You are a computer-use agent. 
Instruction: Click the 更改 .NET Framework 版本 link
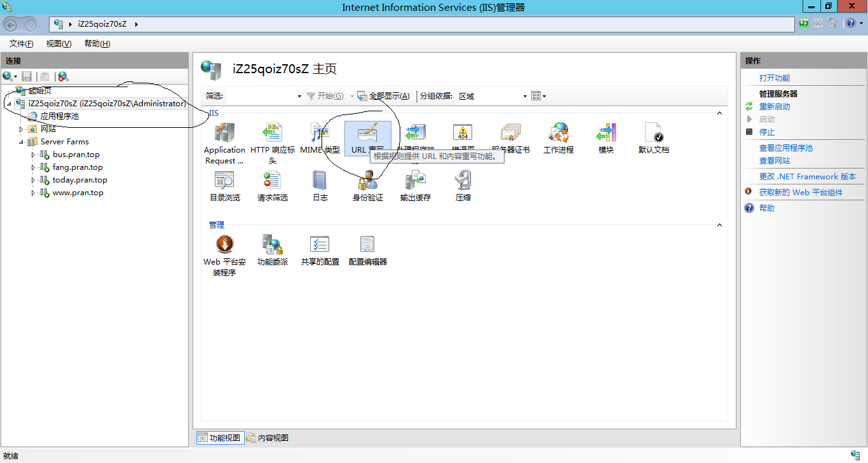[x=807, y=177]
